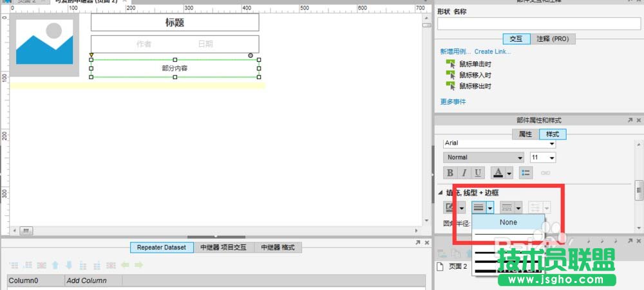The image size is (644, 290).
Task: Switch to the 中继器 格式 tab
Action: click(x=278, y=248)
